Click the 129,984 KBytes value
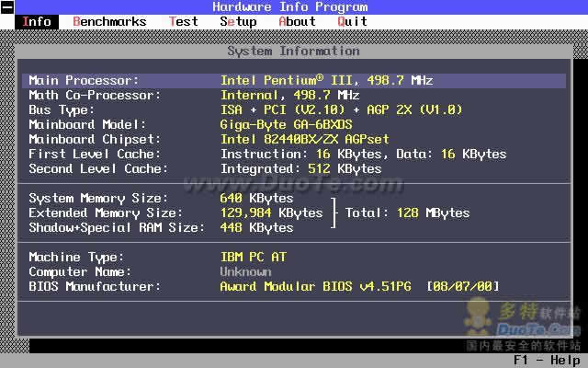 [x=272, y=213]
